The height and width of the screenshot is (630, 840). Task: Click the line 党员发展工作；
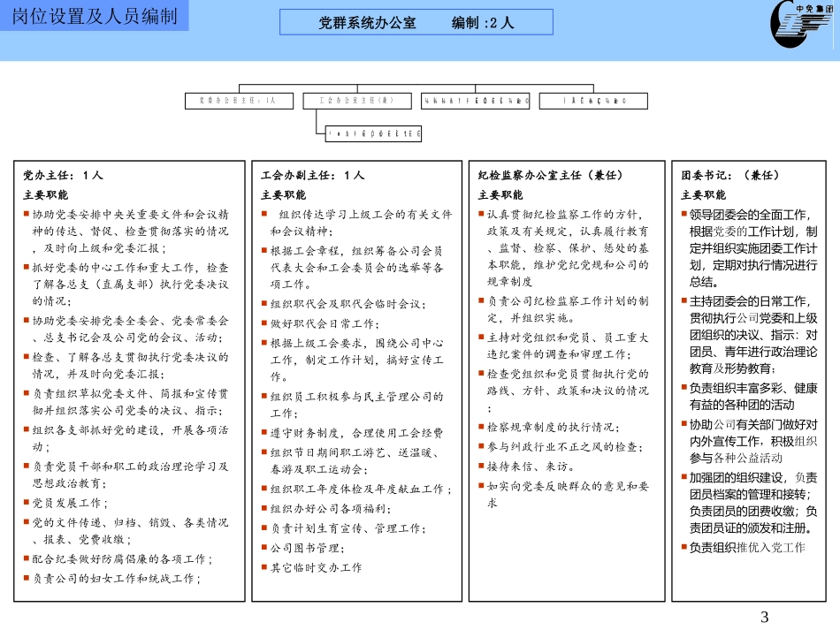point(66,503)
